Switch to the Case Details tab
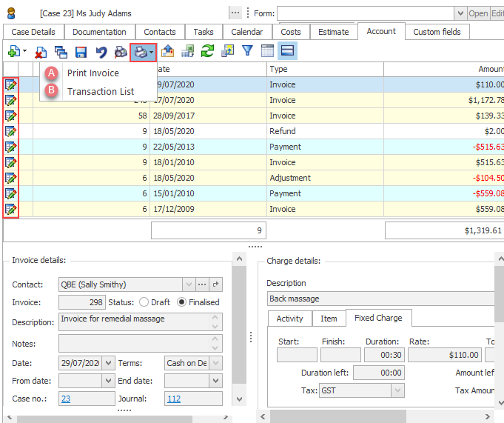Image resolution: width=504 pixels, height=423 pixels. pos(33,32)
